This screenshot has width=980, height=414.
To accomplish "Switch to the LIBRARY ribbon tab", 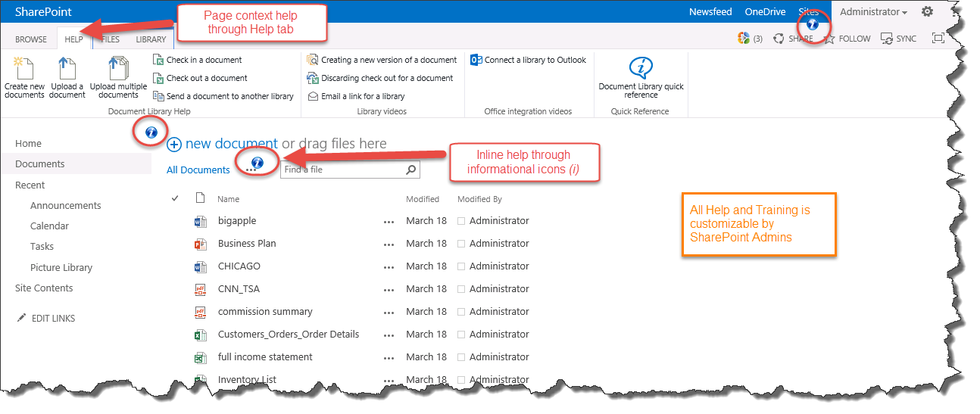I will 151,39.
